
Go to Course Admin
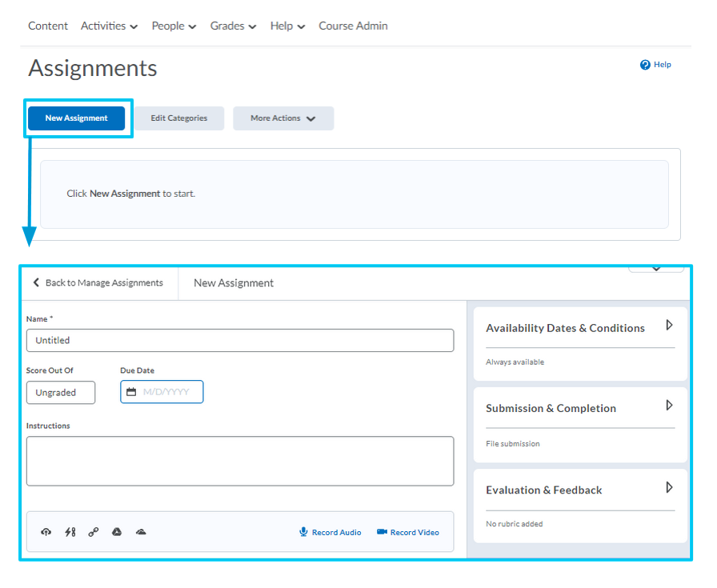[353, 26]
